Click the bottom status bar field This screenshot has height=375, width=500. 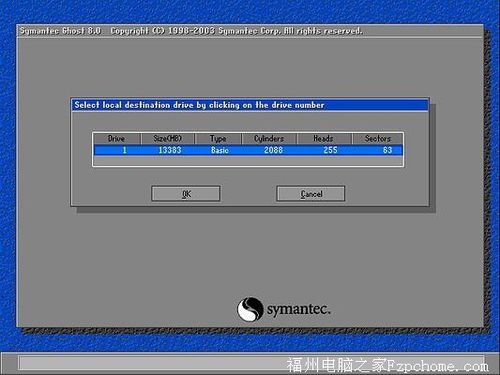(x=251, y=363)
